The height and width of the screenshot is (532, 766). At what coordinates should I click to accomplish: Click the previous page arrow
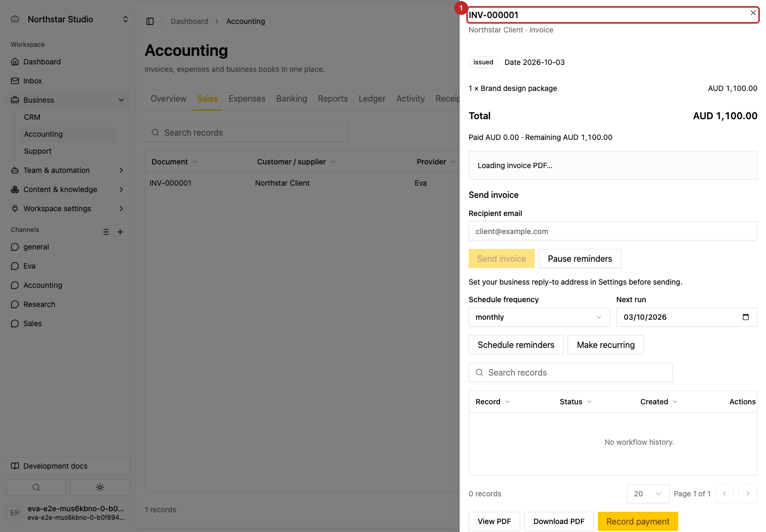pyautogui.click(x=725, y=494)
